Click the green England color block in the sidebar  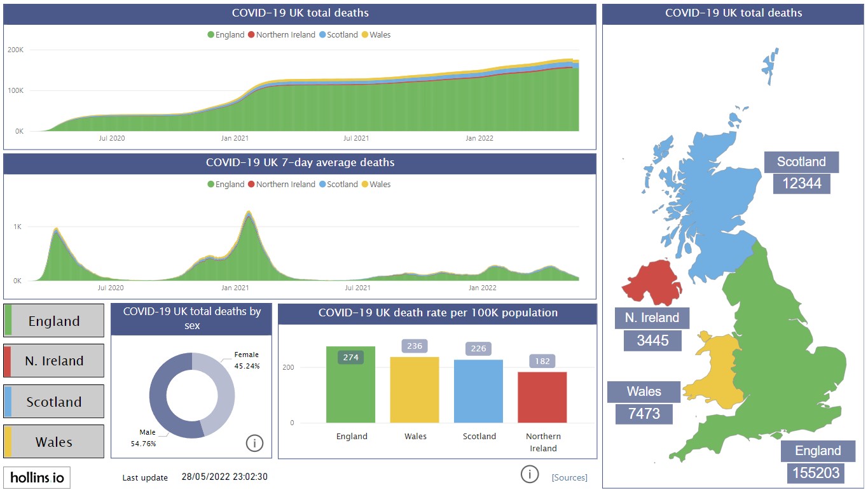[8, 320]
